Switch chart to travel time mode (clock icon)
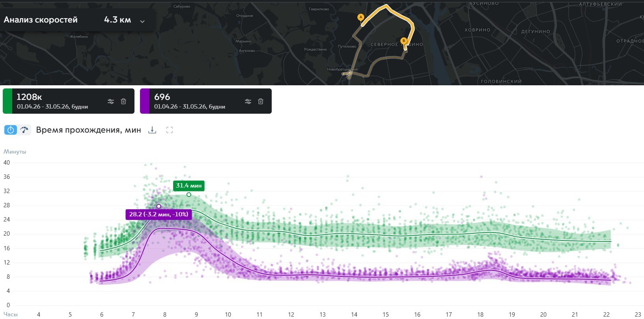Image resolution: width=644 pixels, height=319 pixels. pyautogui.click(x=11, y=130)
